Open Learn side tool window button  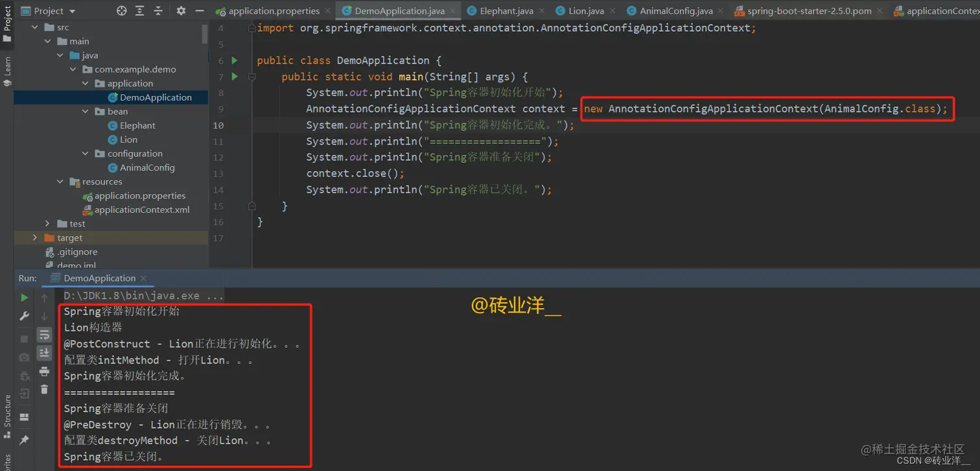(x=7, y=71)
